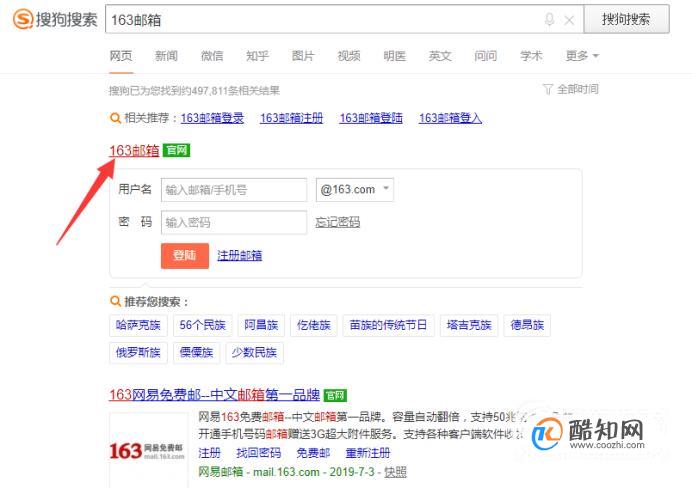Image resolution: width=692 pixels, height=488 pixels.
Task: Open the 注册 sublink
Action: click(209, 453)
